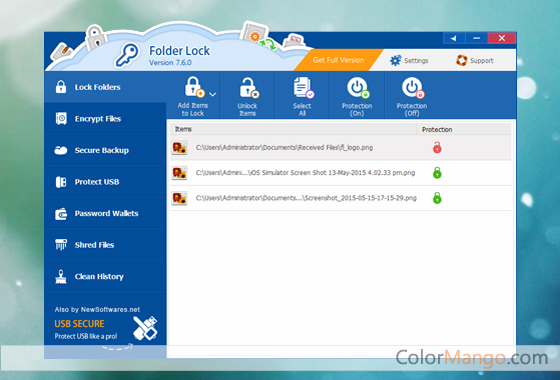Viewport: 560px width, 380px height.
Task: Click the Get Full Version button
Action: [338, 60]
